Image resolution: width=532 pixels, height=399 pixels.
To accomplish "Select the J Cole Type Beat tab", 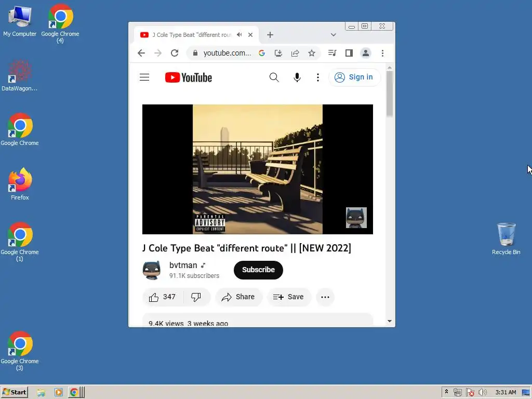I will (x=191, y=35).
